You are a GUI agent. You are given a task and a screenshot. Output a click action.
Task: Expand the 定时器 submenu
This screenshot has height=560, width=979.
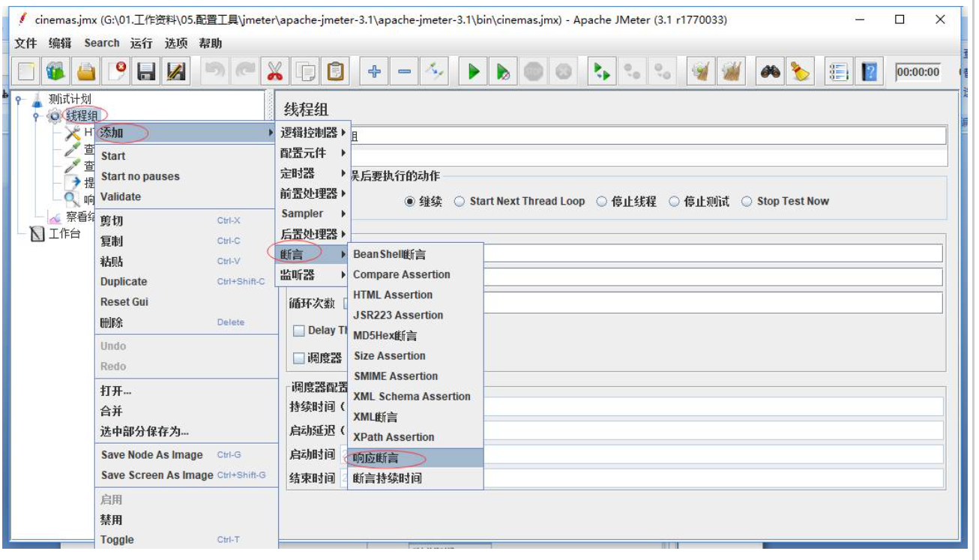[x=313, y=173]
